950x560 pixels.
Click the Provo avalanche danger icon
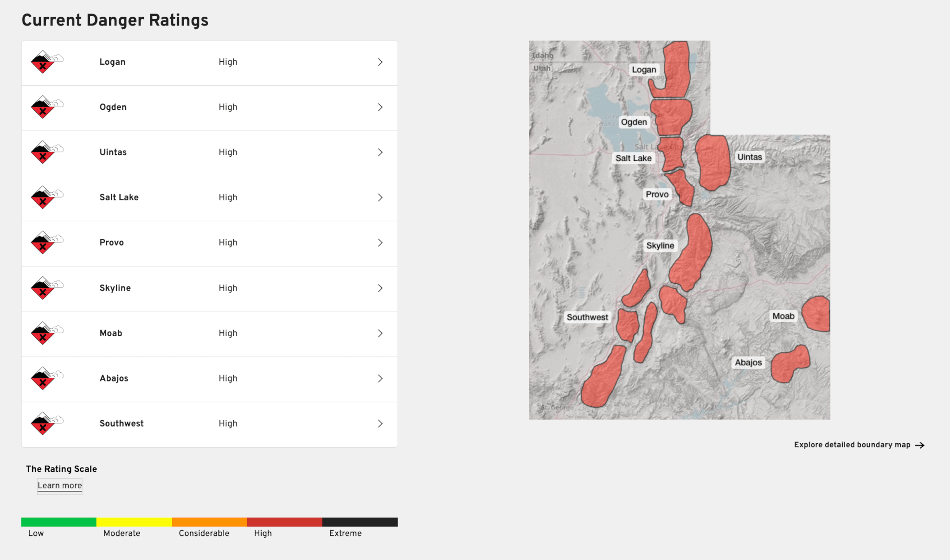[45, 242]
